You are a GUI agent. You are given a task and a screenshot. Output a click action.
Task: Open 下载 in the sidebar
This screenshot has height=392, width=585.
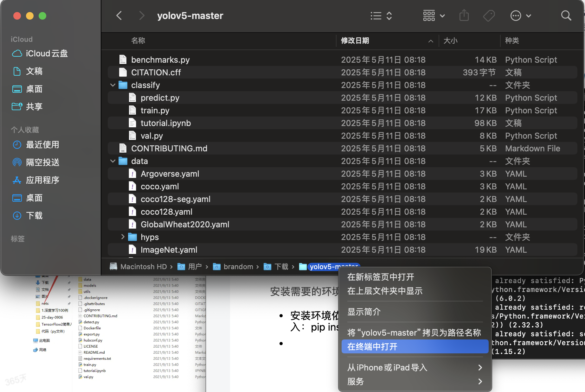(x=27, y=216)
